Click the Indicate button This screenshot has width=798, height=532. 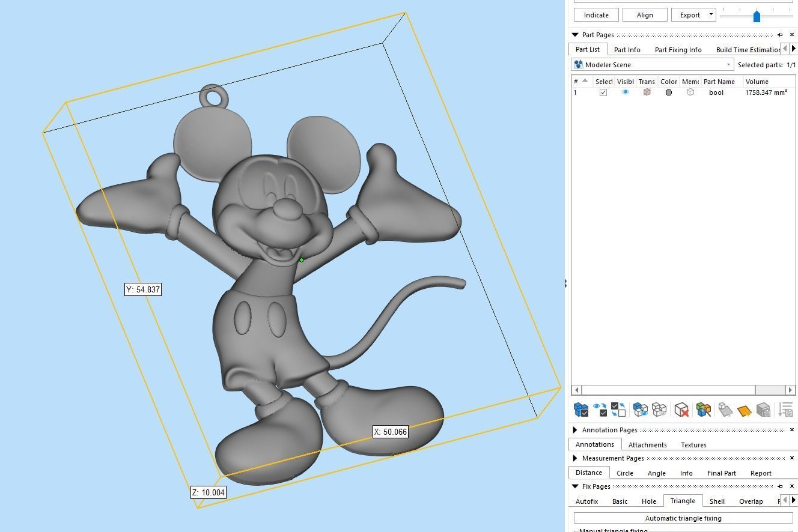point(595,15)
